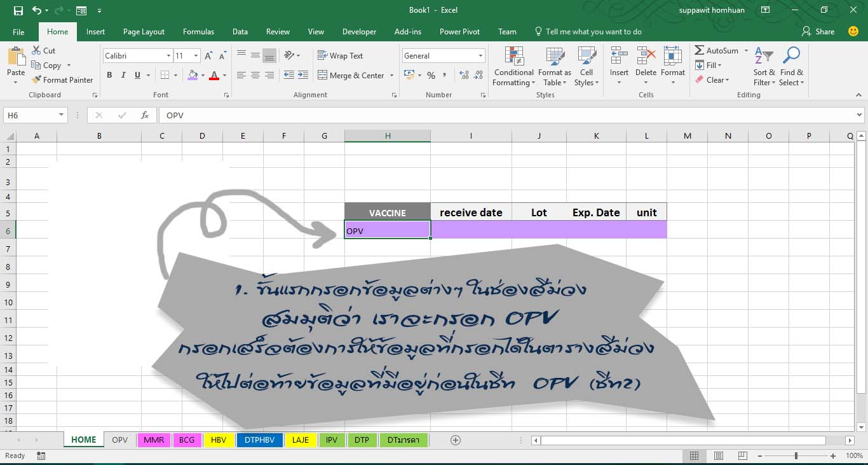Click Increase Decimal icon
Viewport: 868px width, 465px height.
point(464,75)
